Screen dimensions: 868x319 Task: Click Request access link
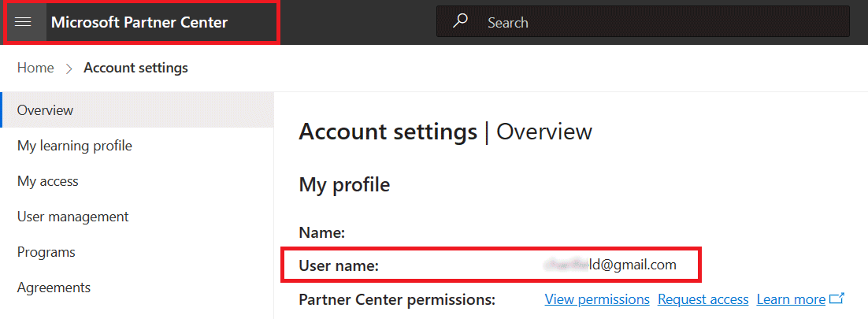[x=703, y=299]
